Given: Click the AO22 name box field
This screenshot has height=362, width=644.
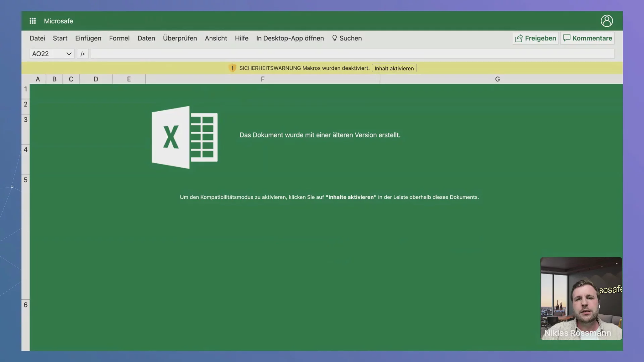Looking at the screenshot, I should click(x=52, y=54).
